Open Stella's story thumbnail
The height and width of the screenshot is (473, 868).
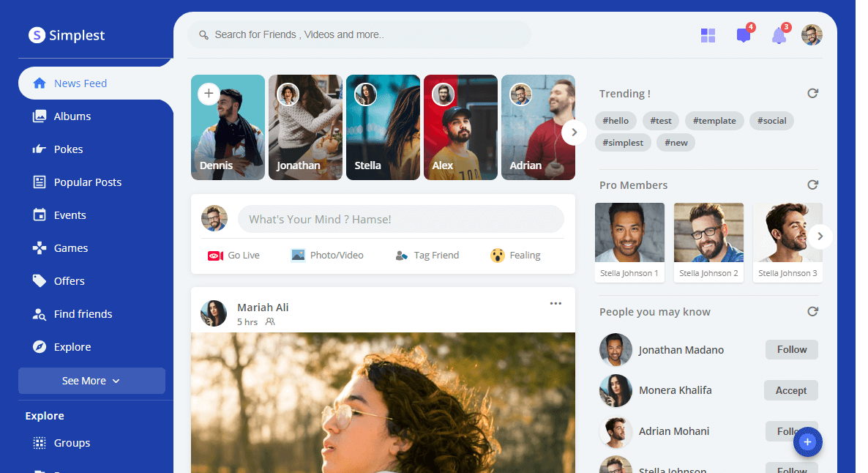(383, 127)
